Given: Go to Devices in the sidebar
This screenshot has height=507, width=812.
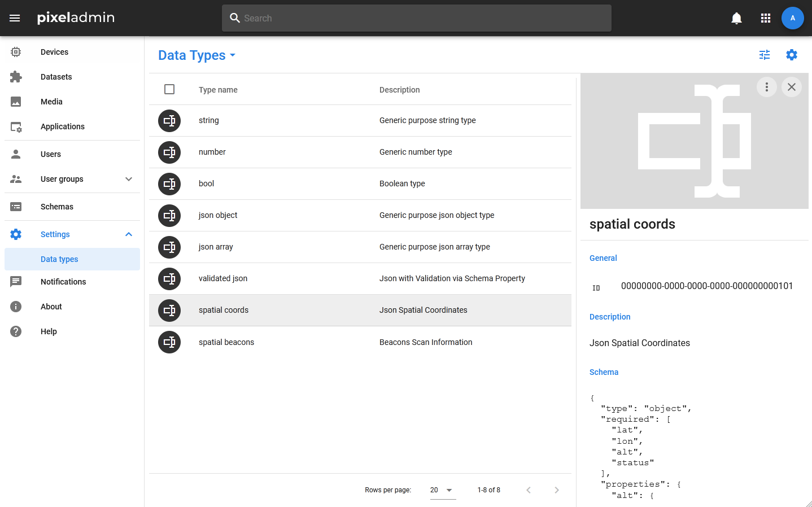Looking at the screenshot, I should tap(54, 52).
